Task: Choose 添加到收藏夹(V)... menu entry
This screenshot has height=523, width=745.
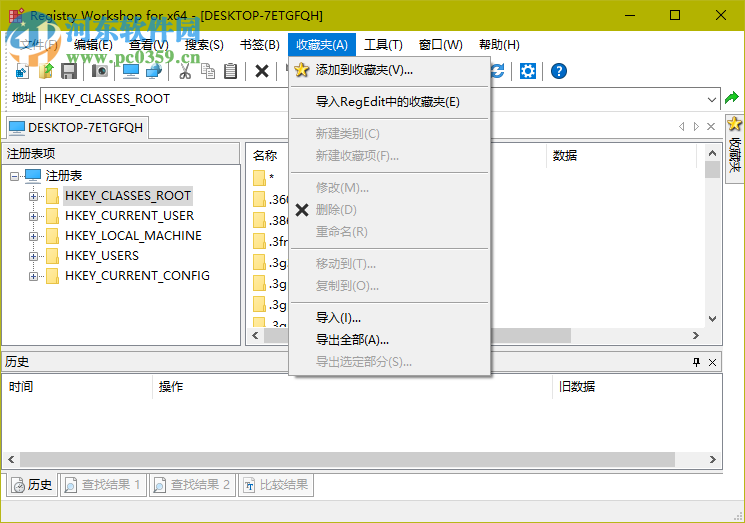Action: coord(390,70)
